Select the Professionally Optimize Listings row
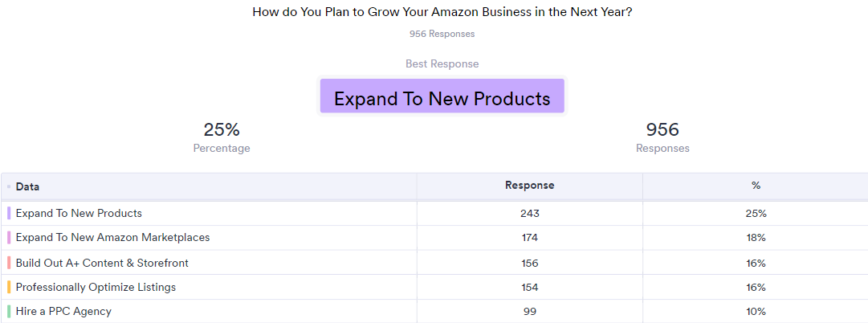 pos(434,287)
